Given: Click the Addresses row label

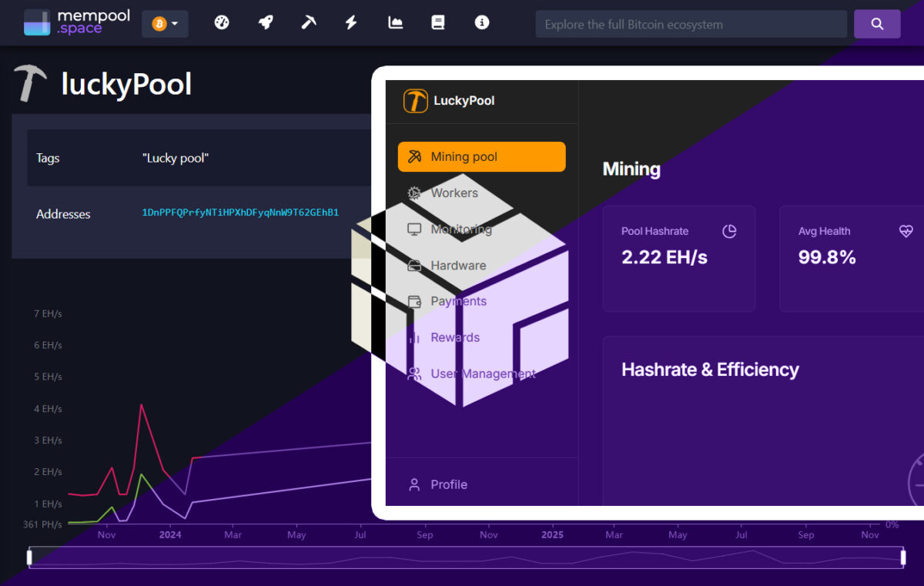Looking at the screenshot, I should (x=63, y=214).
